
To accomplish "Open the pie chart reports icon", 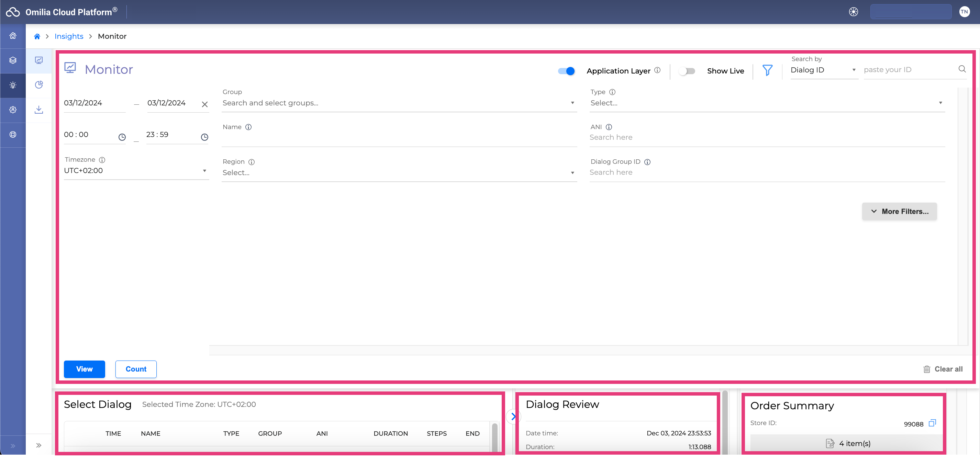I will pos(39,85).
